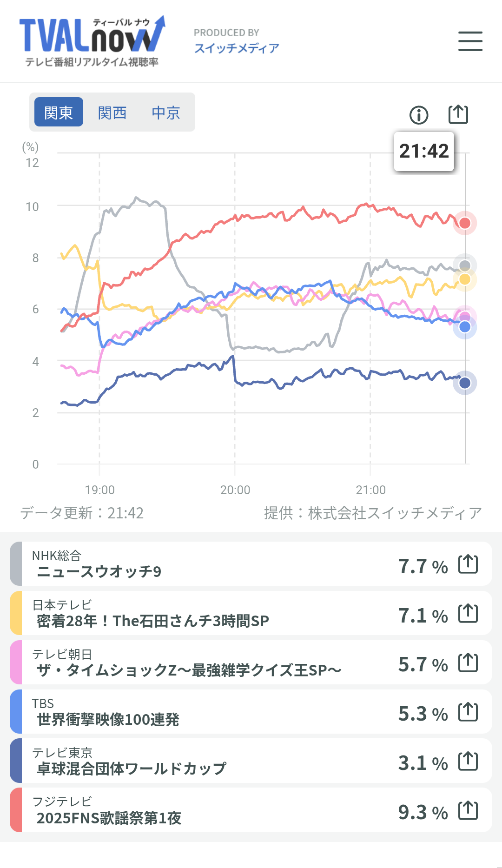Click the red フジテレビ chart data point
The image size is (502, 868).
tap(465, 223)
